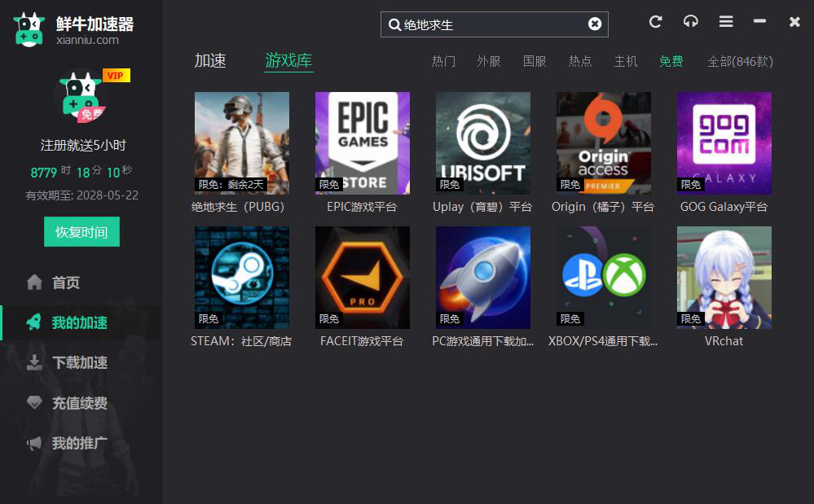Open the VRchat game tile

click(x=724, y=278)
